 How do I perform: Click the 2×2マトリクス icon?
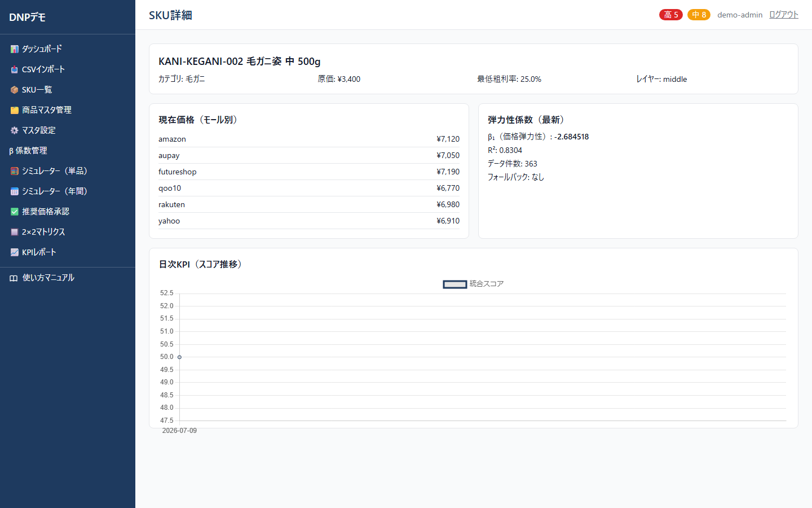(x=15, y=232)
